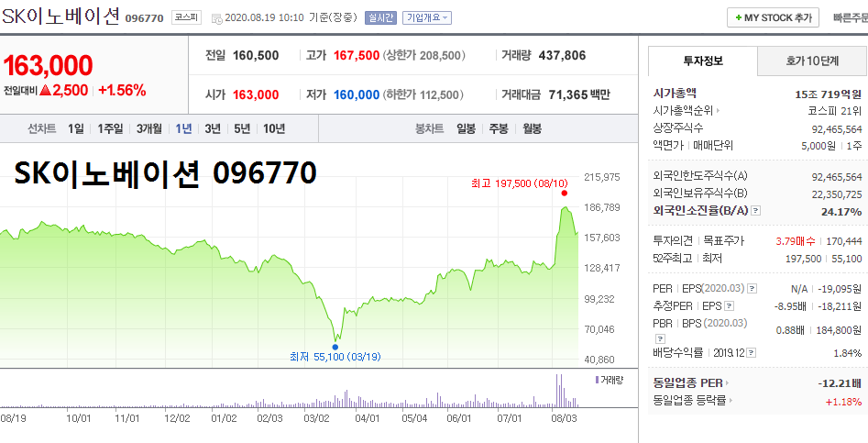
Task: Open help icon next to 외국인소진율(B/A)
Action: tap(756, 211)
